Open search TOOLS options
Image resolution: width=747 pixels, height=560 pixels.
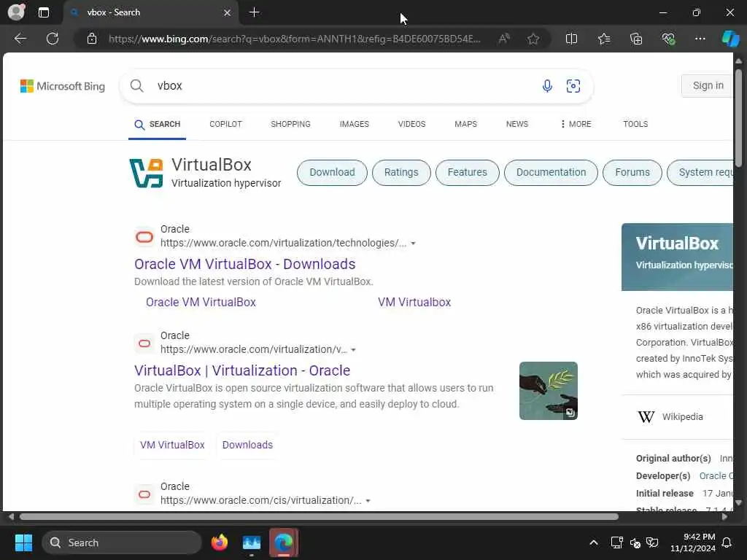pyautogui.click(x=635, y=124)
